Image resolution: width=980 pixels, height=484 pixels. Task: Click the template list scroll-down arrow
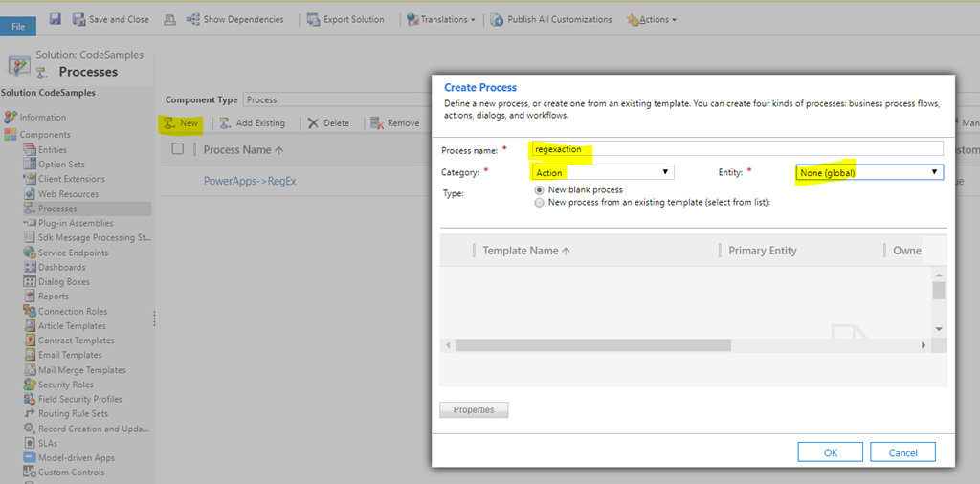(x=939, y=328)
